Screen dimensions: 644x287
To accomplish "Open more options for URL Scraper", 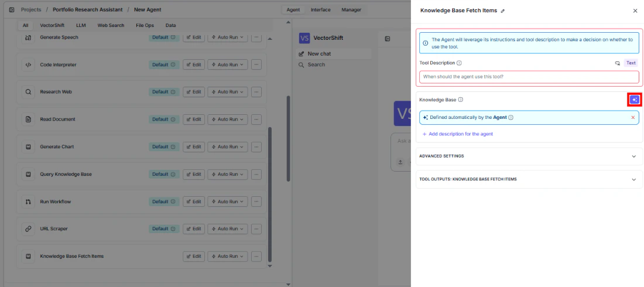I will (x=256, y=229).
